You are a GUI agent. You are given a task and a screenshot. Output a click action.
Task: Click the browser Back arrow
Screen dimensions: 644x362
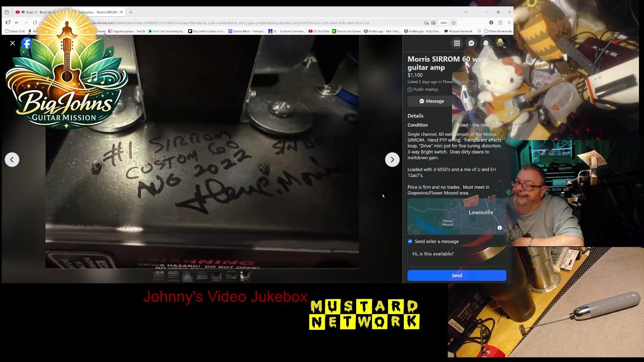17,23
